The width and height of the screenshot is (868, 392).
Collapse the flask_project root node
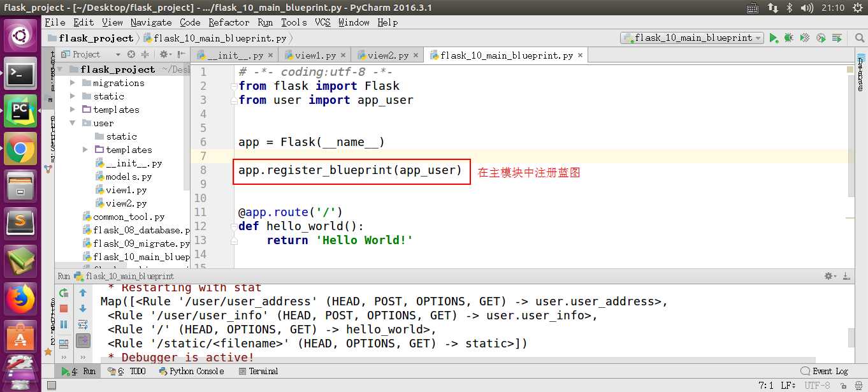pyautogui.click(x=61, y=69)
